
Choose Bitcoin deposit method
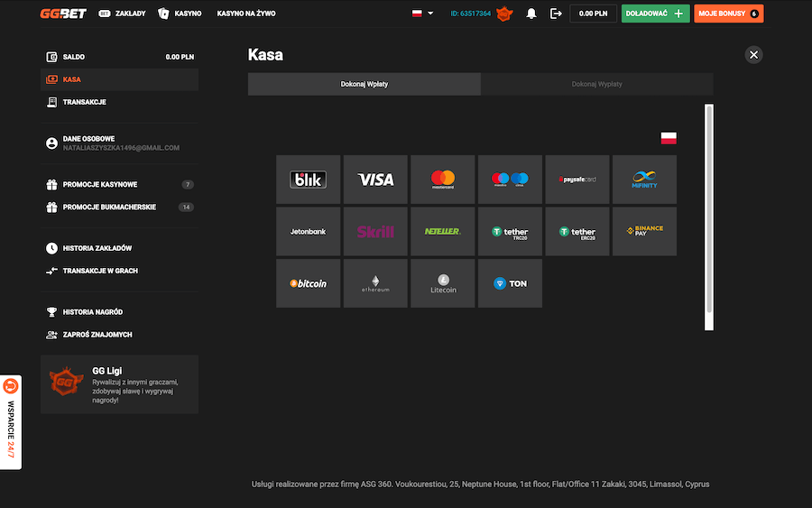click(x=309, y=283)
